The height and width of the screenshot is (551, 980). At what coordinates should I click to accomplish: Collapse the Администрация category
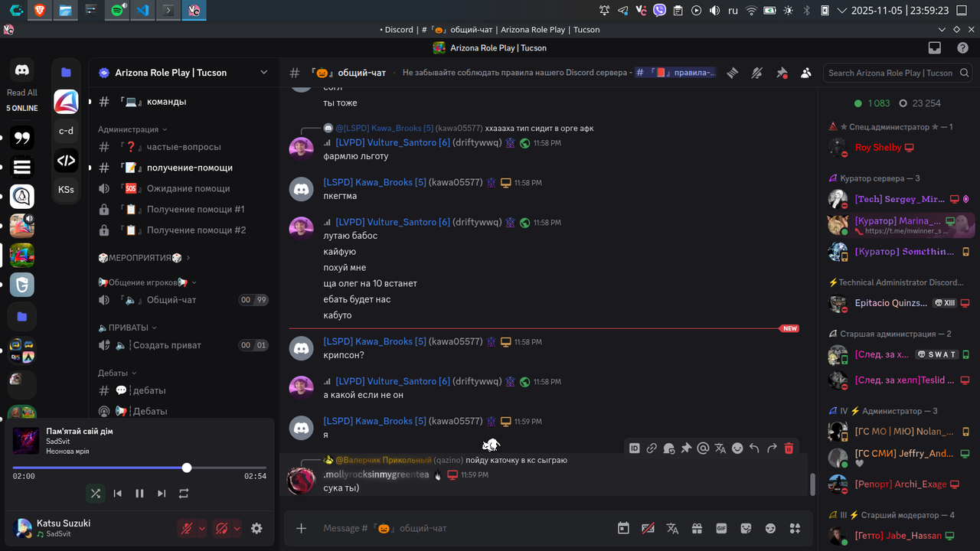tap(132, 129)
